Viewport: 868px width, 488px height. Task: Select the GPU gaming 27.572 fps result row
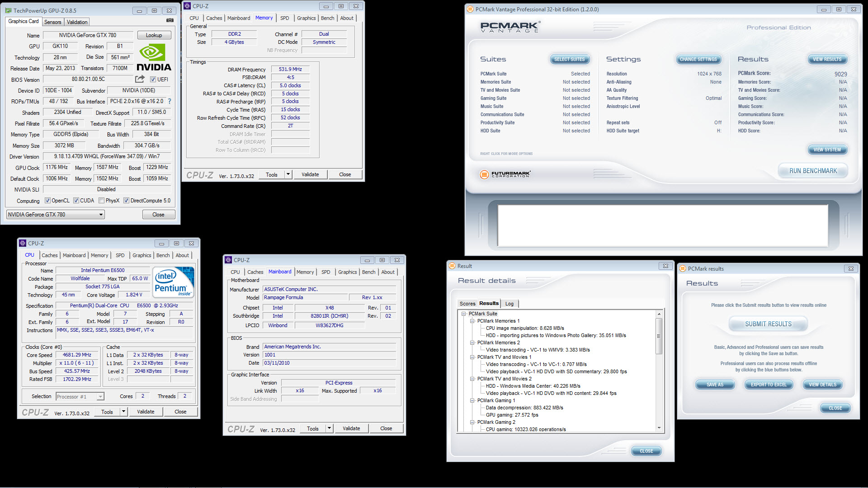coord(512,415)
